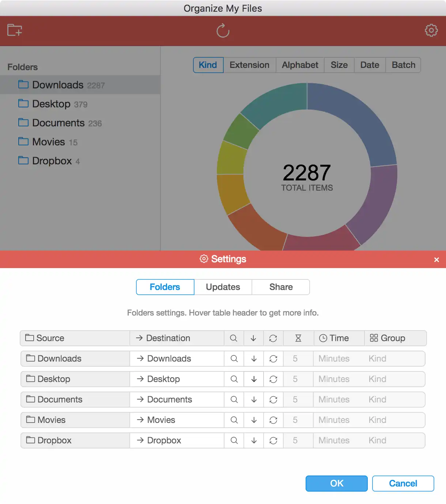Select Movies folder in sidebar
The width and height of the screenshot is (446, 504).
point(80,142)
